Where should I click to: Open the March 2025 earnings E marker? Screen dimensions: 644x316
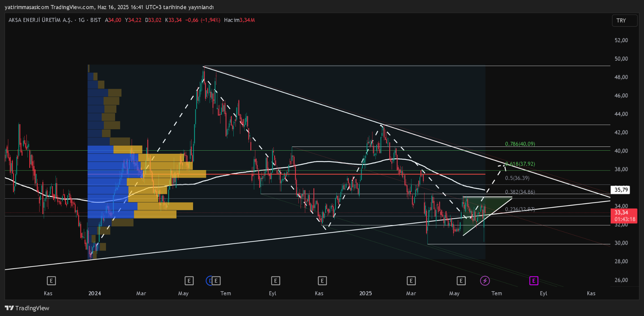[411, 280]
